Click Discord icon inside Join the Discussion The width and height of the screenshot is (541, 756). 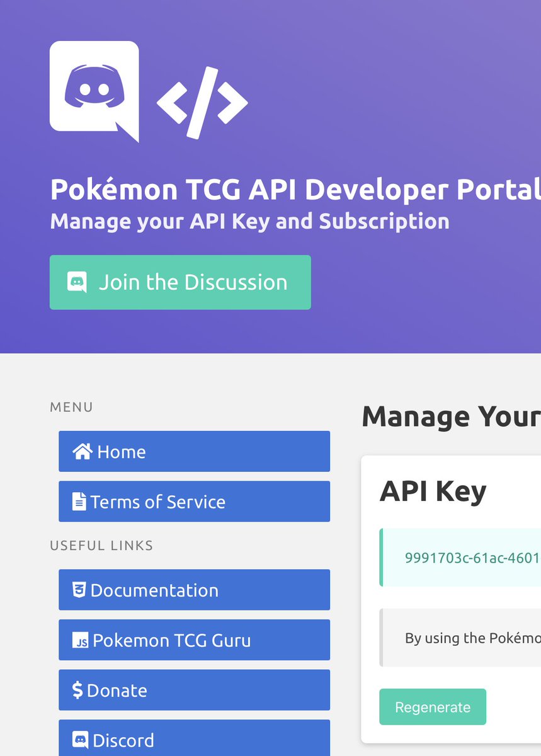coord(77,282)
